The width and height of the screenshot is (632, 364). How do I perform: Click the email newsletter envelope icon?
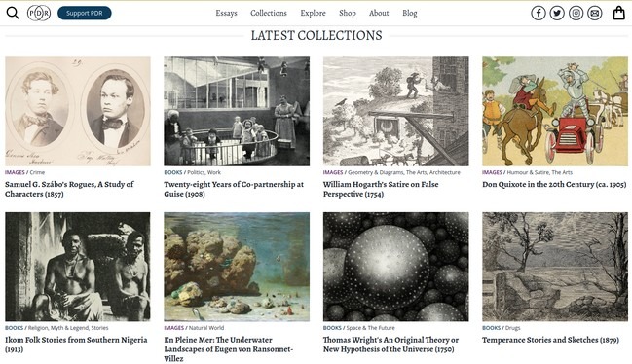[x=595, y=14]
